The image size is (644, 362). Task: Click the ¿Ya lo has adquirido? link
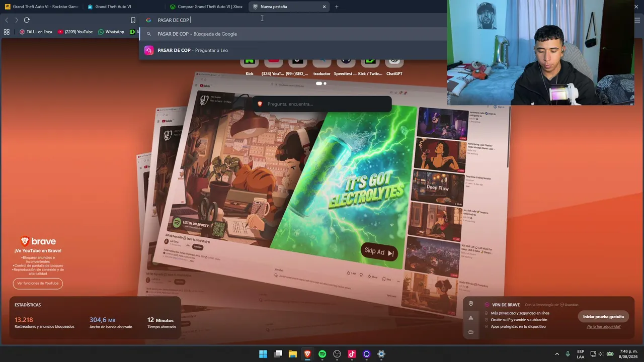pos(603,326)
